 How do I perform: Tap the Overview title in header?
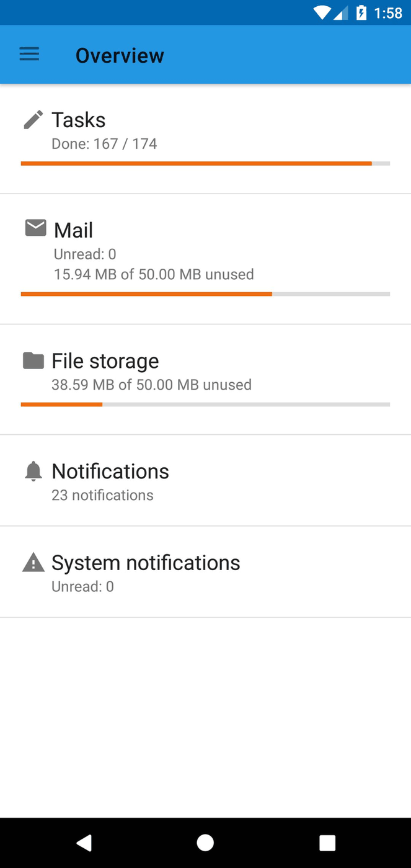click(x=120, y=56)
